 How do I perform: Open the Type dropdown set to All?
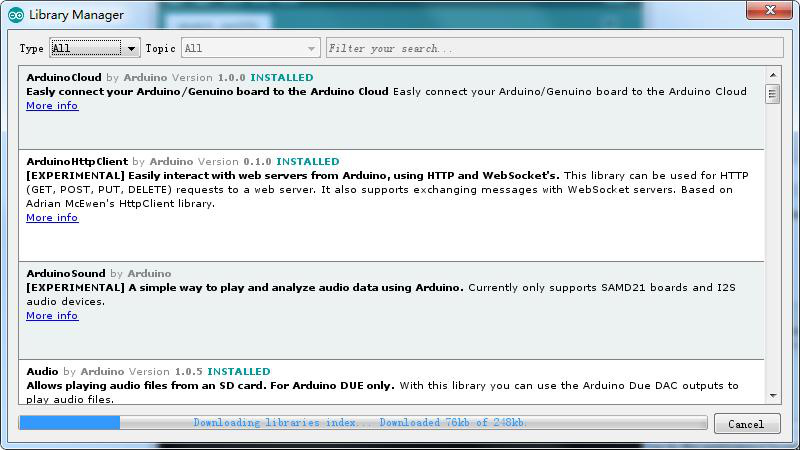point(94,48)
